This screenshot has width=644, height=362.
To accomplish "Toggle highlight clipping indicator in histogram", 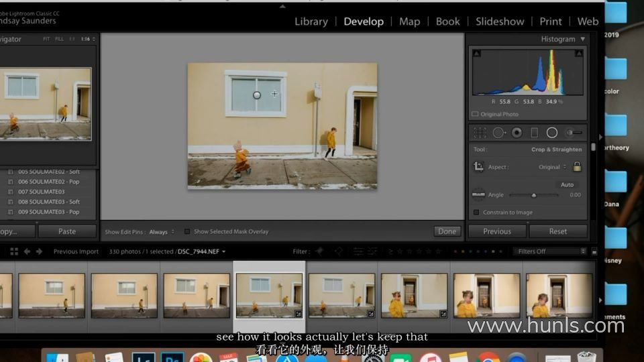I will [579, 54].
